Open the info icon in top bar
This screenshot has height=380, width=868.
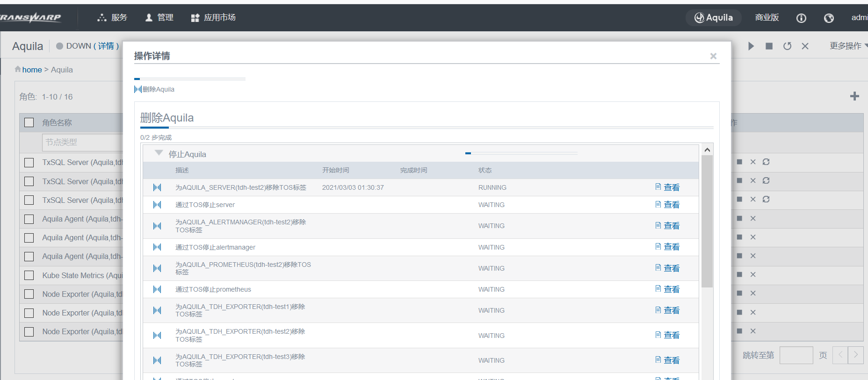[x=801, y=18]
